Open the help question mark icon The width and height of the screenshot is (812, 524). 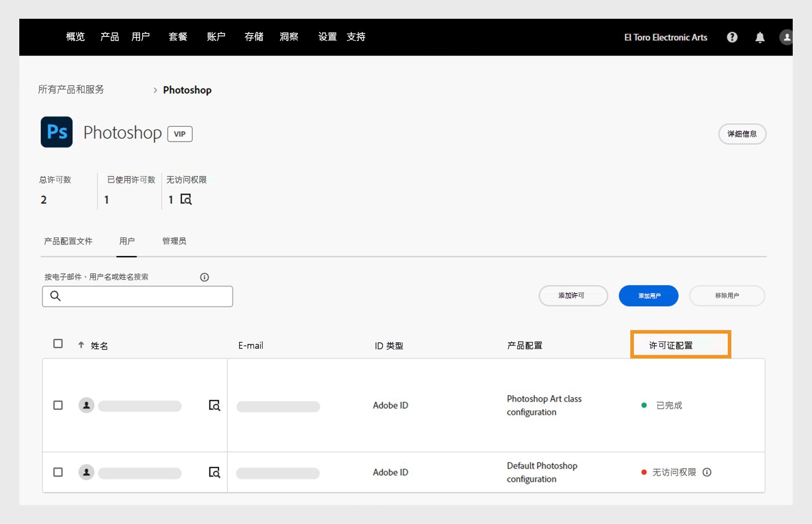pyautogui.click(x=731, y=37)
